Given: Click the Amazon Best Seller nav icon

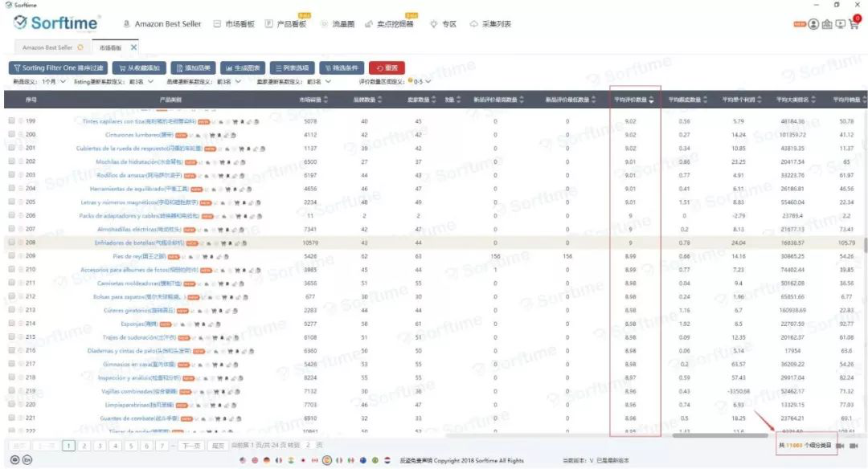Looking at the screenshot, I should tap(127, 24).
